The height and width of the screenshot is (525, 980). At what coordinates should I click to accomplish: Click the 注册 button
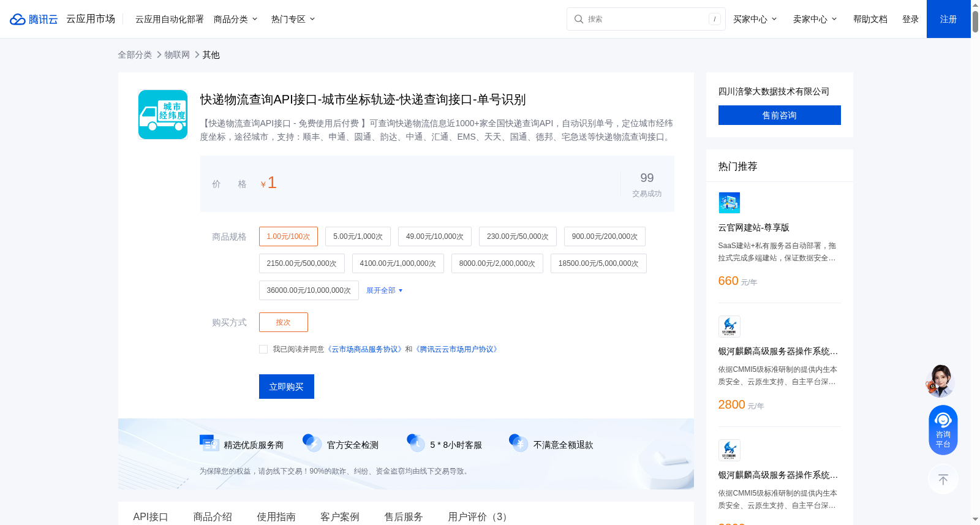pyautogui.click(x=949, y=19)
